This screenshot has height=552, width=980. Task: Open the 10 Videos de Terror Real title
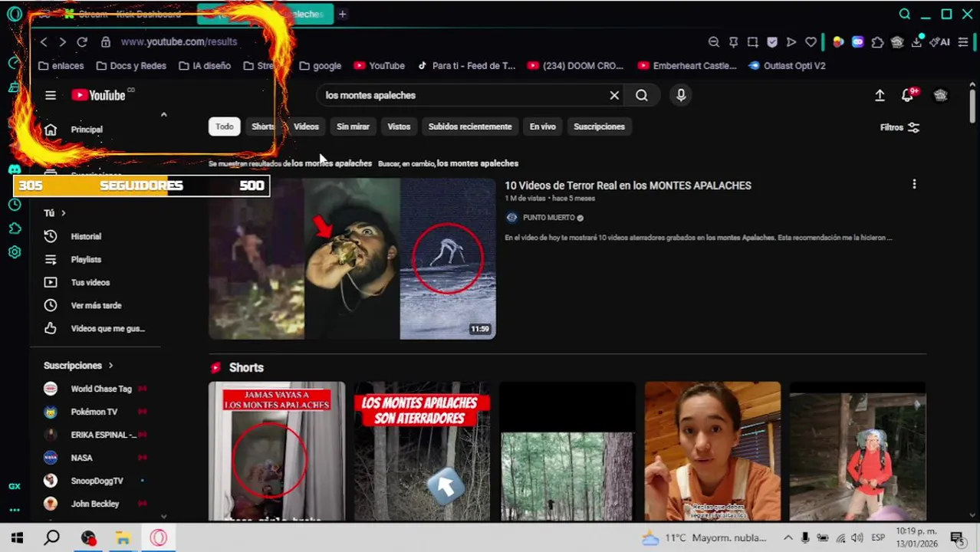[x=628, y=186]
